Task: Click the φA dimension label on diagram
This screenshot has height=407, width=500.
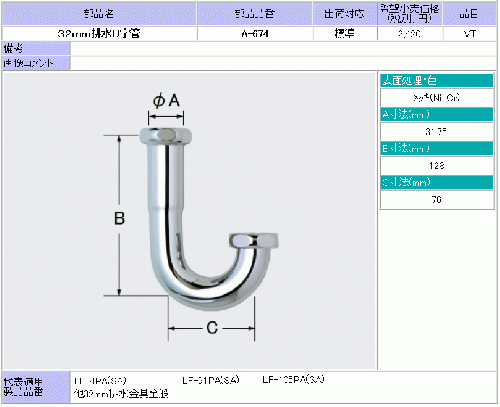Action: [x=166, y=100]
